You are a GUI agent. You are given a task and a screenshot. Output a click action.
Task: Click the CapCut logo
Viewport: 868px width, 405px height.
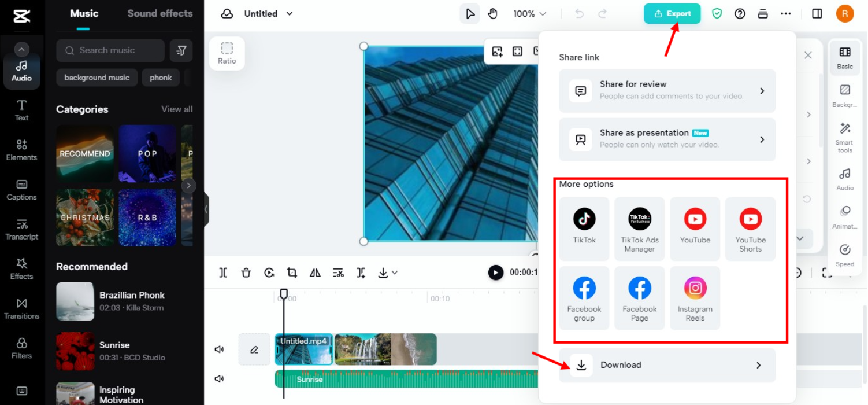tap(22, 16)
